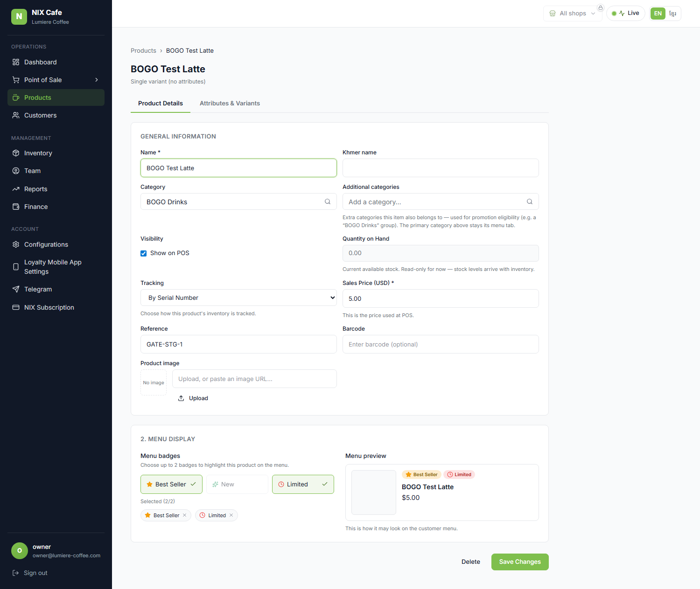Viewport: 700px width, 589px height.
Task: Click the menu preview image placeholder
Action: click(x=374, y=492)
